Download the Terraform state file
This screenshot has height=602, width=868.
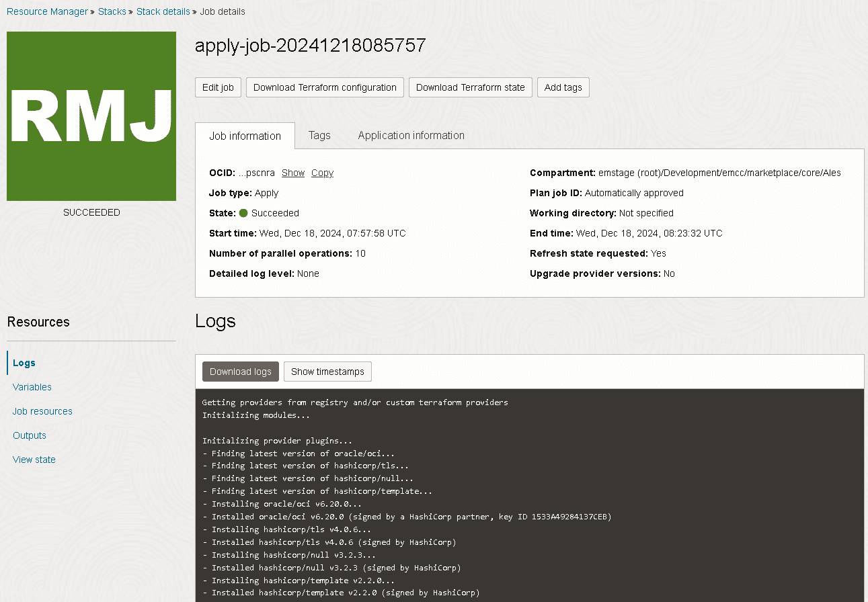coord(471,87)
